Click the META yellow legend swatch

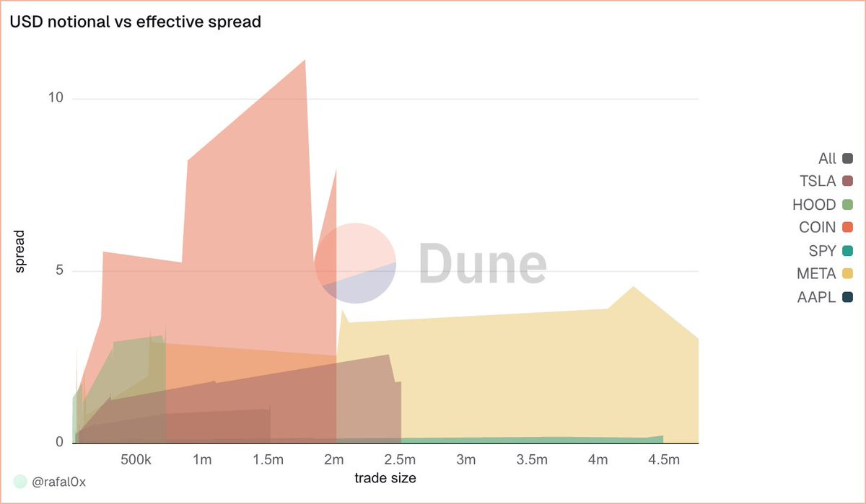click(847, 274)
